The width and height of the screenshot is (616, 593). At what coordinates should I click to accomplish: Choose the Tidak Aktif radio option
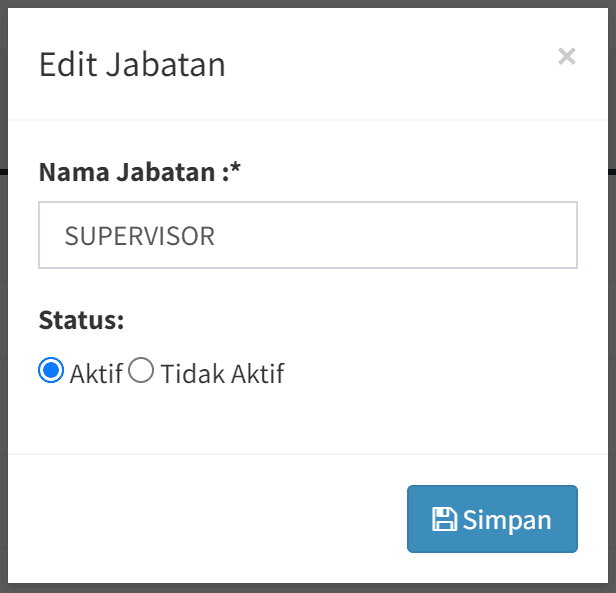point(142,371)
